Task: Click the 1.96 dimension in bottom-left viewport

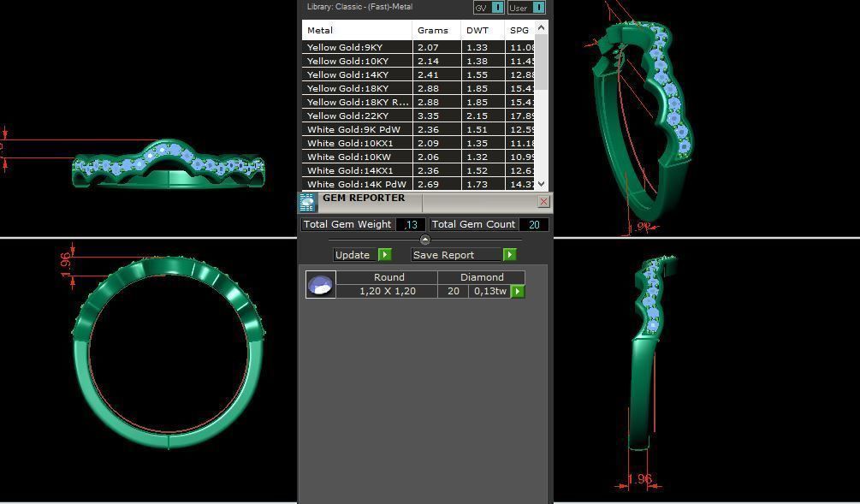Action: [x=66, y=264]
